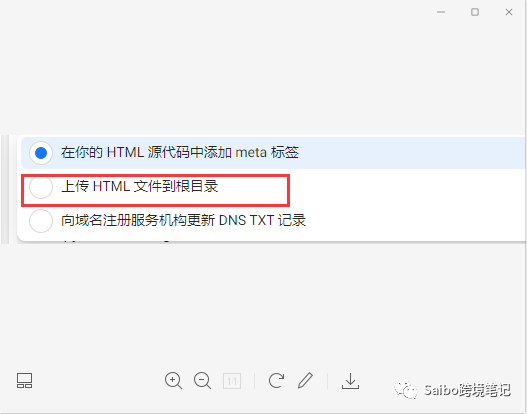Select the 上传 HTML 文件到根目录 radio button

[x=41, y=187]
